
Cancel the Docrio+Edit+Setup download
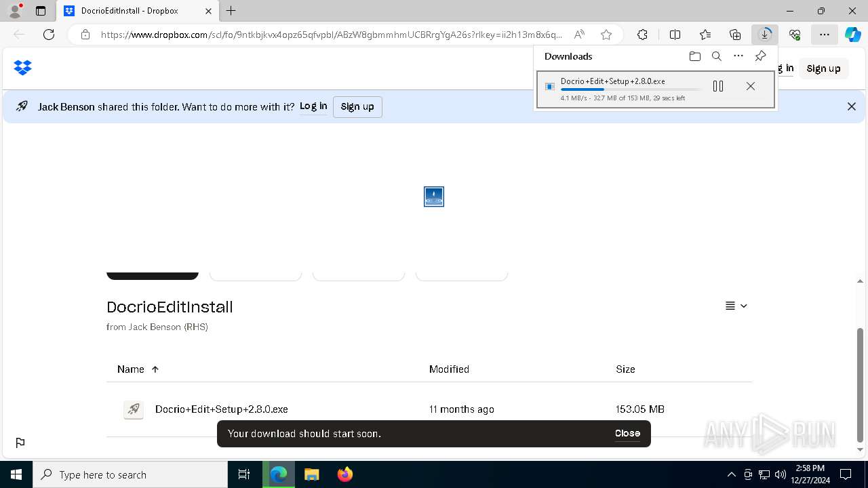(750, 86)
